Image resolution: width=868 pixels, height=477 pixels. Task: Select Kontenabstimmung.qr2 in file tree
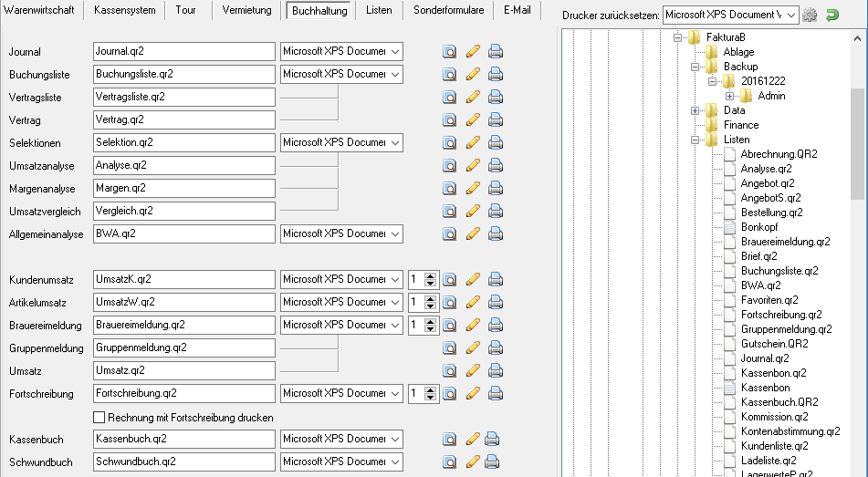790,431
